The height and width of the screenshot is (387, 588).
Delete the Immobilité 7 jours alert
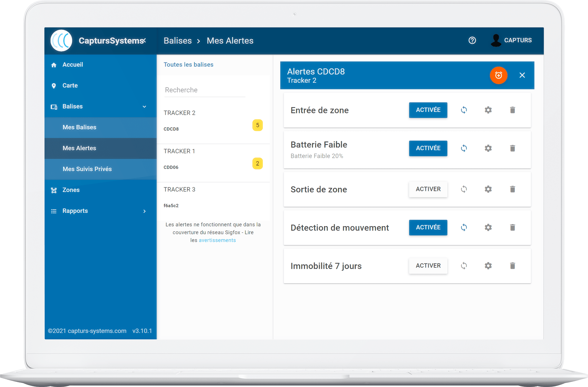513,266
